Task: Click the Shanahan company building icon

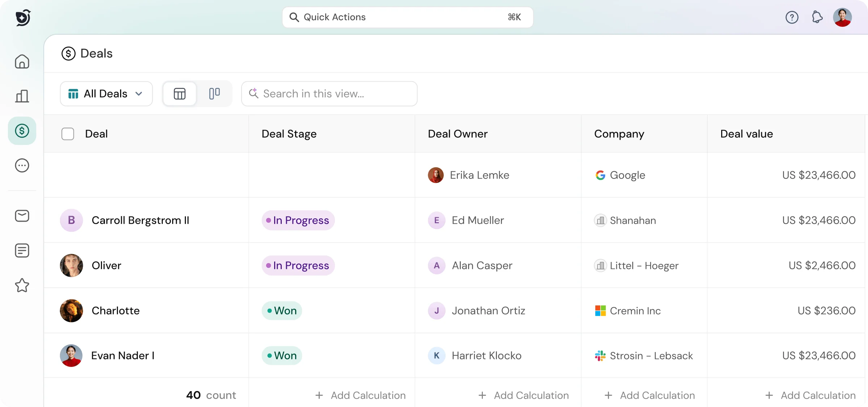Action: (600, 220)
